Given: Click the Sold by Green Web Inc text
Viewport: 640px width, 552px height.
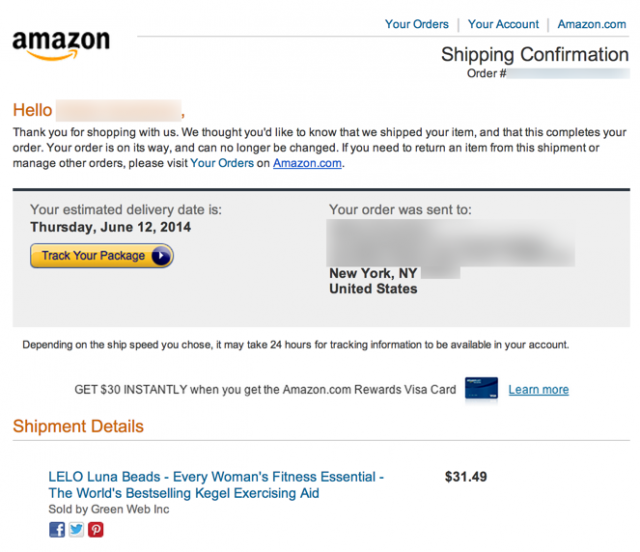Looking at the screenshot, I should (x=109, y=509).
